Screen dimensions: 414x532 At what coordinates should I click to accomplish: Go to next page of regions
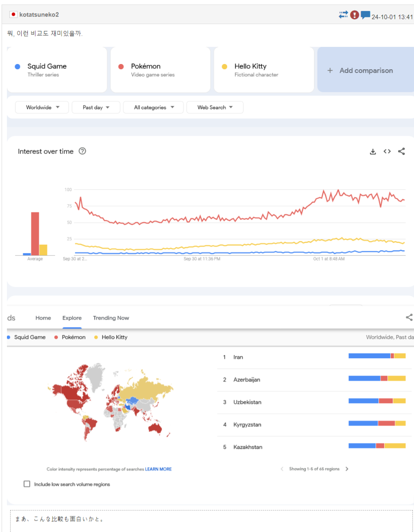click(x=347, y=469)
